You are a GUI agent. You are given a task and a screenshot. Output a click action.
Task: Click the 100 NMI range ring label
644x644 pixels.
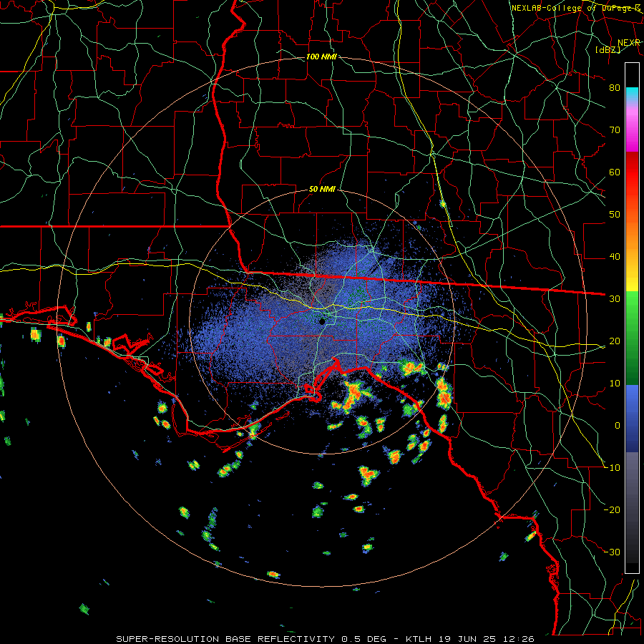321,57
